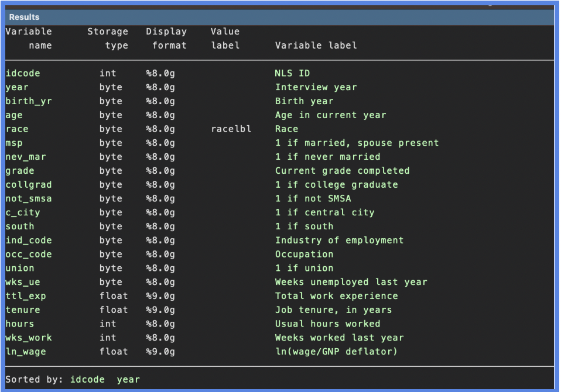561x392 pixels.
Task: Select the tenure variable name
Action: point(23,310)
